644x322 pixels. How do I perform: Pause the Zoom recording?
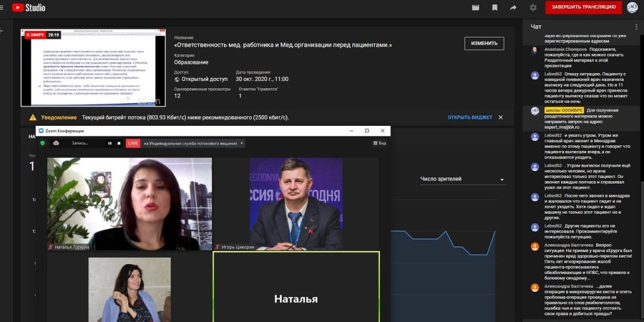coord(109,143)
